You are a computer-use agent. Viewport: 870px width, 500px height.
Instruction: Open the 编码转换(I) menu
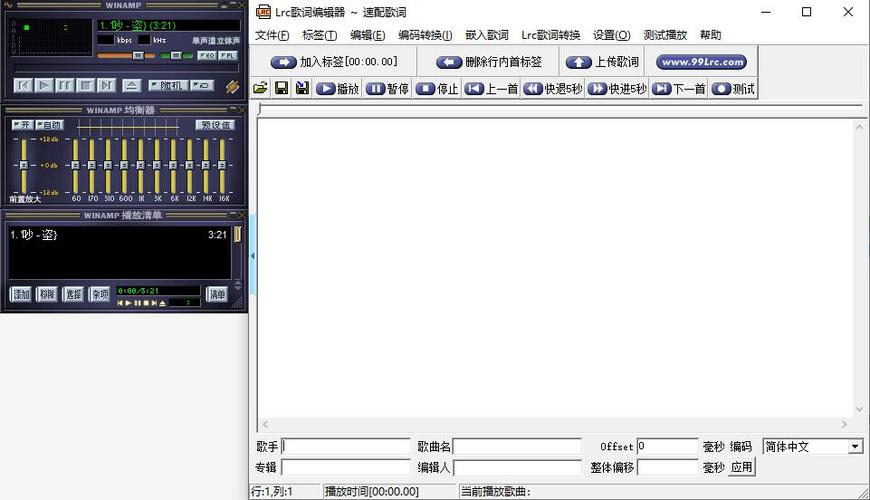[425, 35]
